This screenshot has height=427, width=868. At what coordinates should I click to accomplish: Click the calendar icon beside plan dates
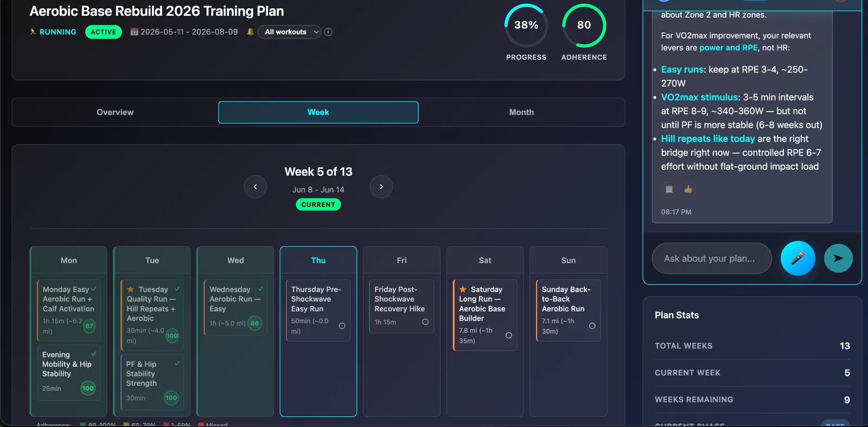[134, 32]
